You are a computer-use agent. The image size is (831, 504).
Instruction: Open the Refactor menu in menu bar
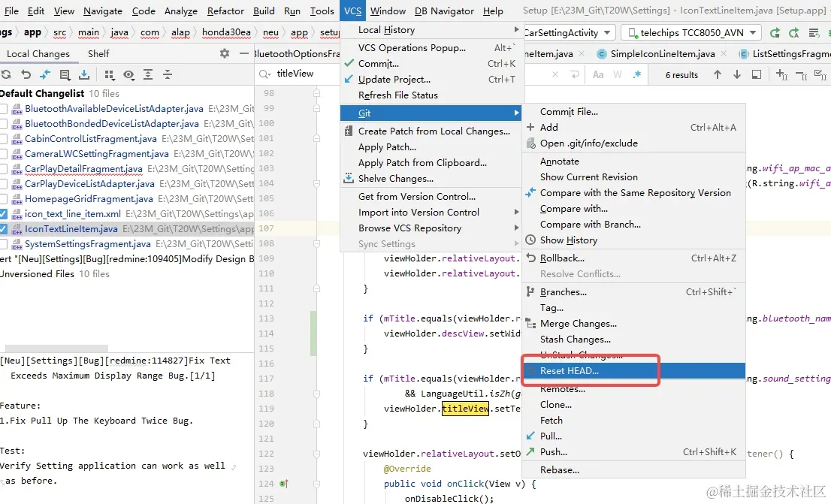tap(225, 11)
